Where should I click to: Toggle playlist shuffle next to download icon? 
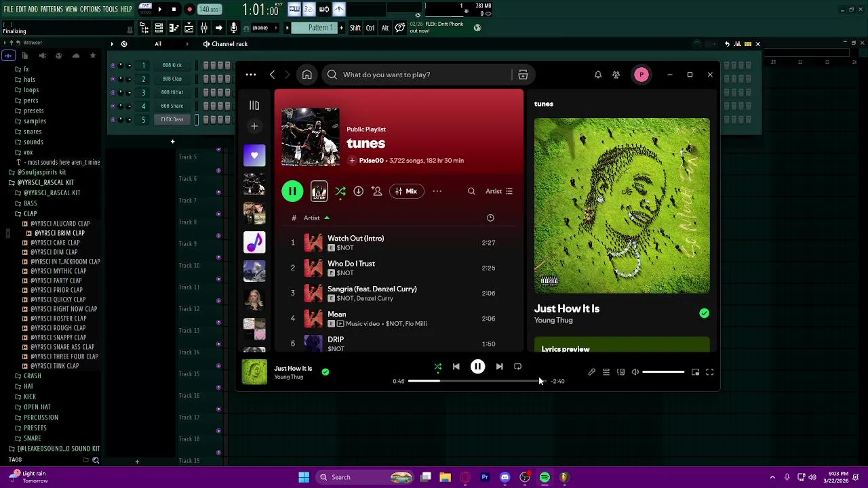(x=340, y=191)
